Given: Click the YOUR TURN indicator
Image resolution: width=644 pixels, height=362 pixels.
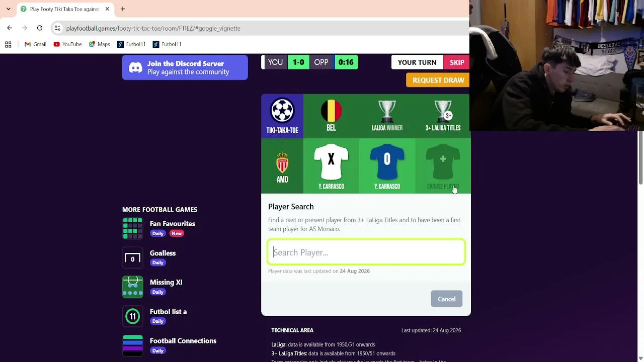Looking at the screenshot, I should tap(417, 62).
